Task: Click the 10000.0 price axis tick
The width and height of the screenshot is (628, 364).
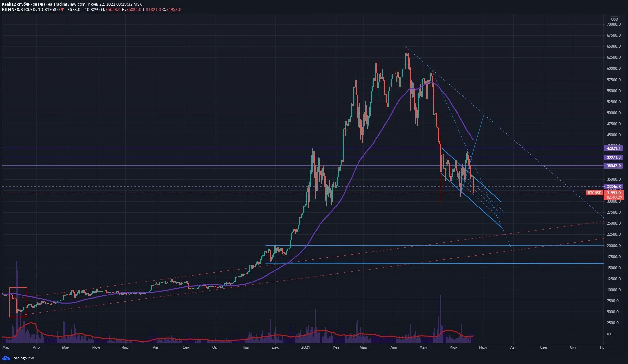Action: tap(613, 290)
